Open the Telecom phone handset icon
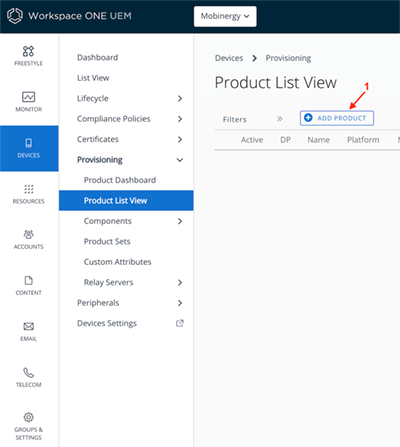400x447 pixels. (x=29, y=372)
